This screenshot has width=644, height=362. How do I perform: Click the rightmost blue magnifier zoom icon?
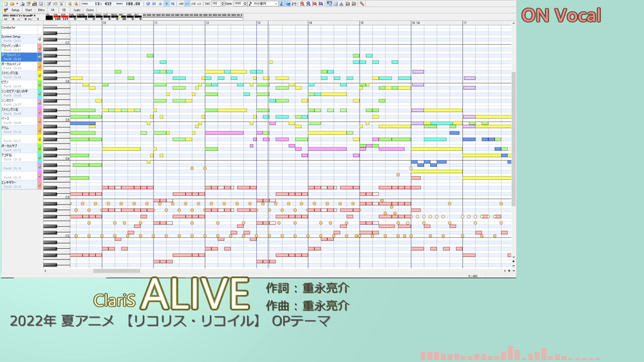tap(321, 4)
